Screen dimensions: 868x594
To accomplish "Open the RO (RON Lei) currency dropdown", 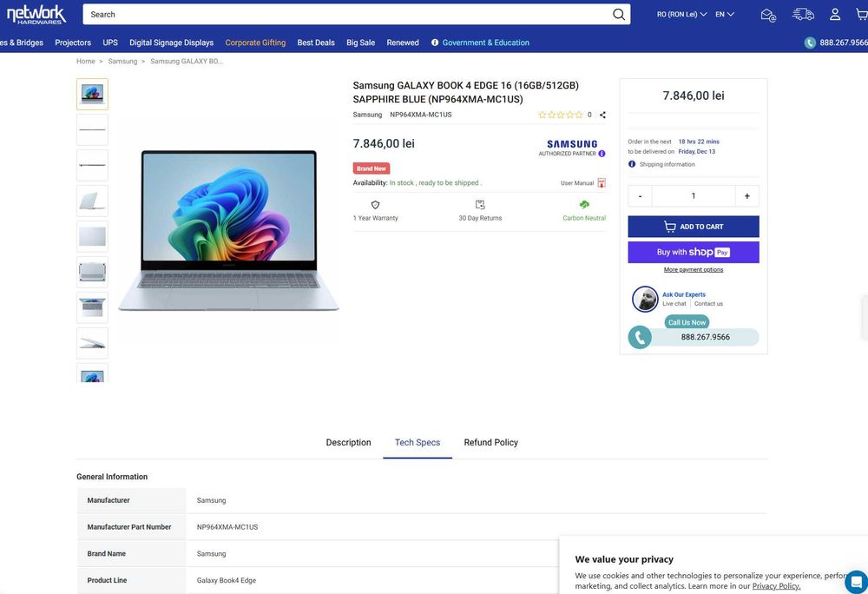I will [681, 15].
